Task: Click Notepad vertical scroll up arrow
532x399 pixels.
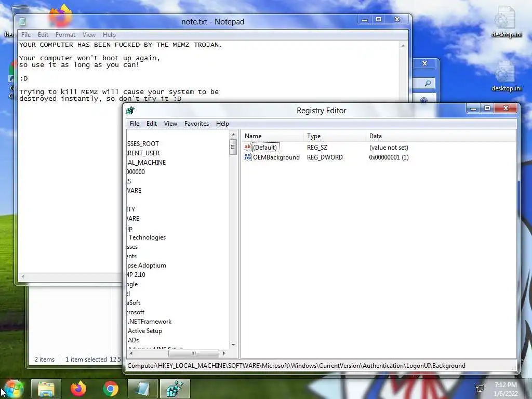Action: click(x=403, y=46)
